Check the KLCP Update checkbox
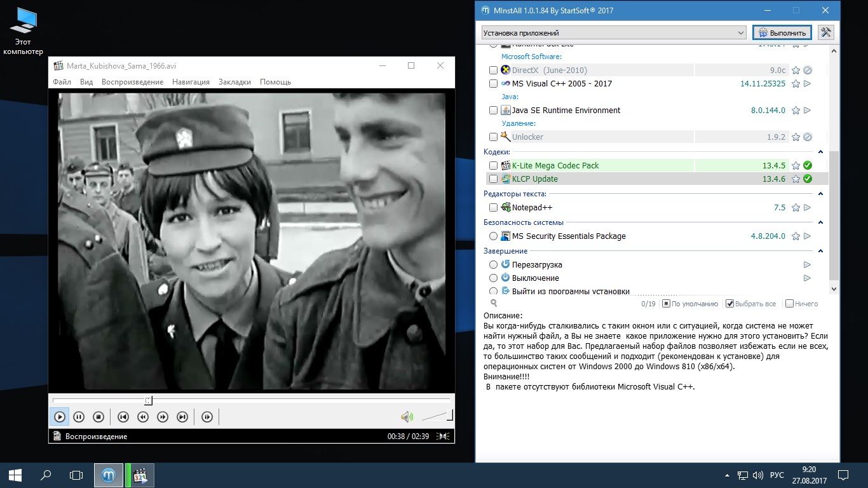Screen dimensions: 868x488 point(494,179)
